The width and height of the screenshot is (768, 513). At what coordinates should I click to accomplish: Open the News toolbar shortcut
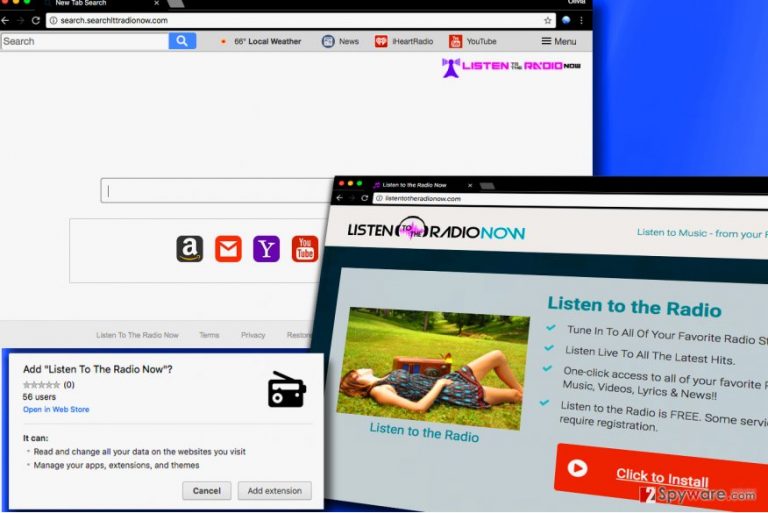pos(340,42)
